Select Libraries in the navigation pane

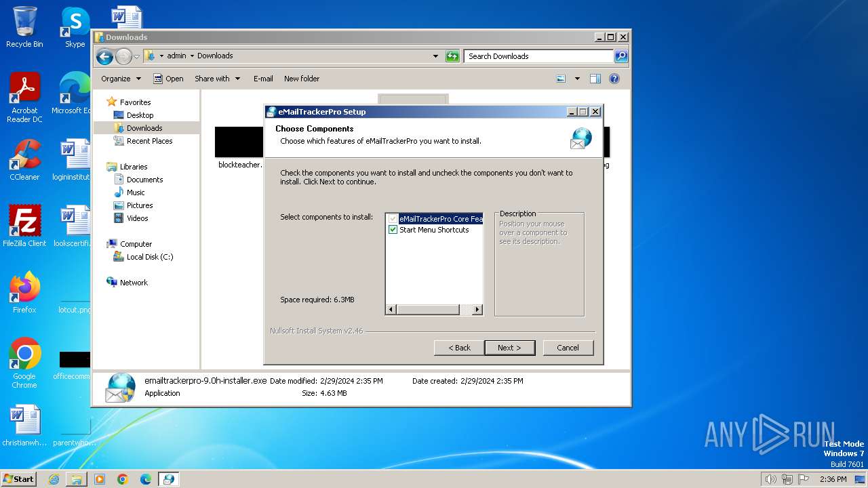(x=134, y=167)
